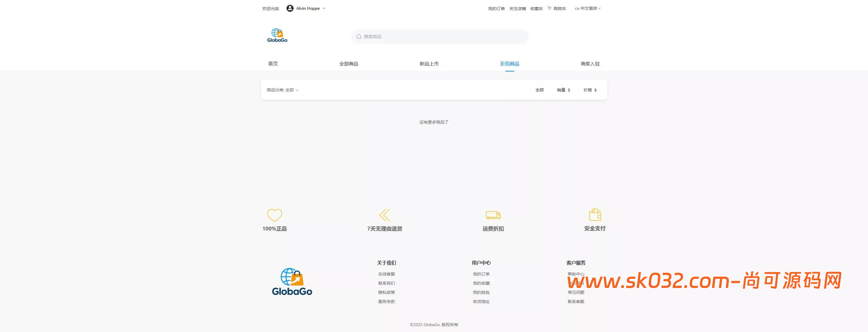
Task: Click the shopping cart icon
Action: (549, 8)
